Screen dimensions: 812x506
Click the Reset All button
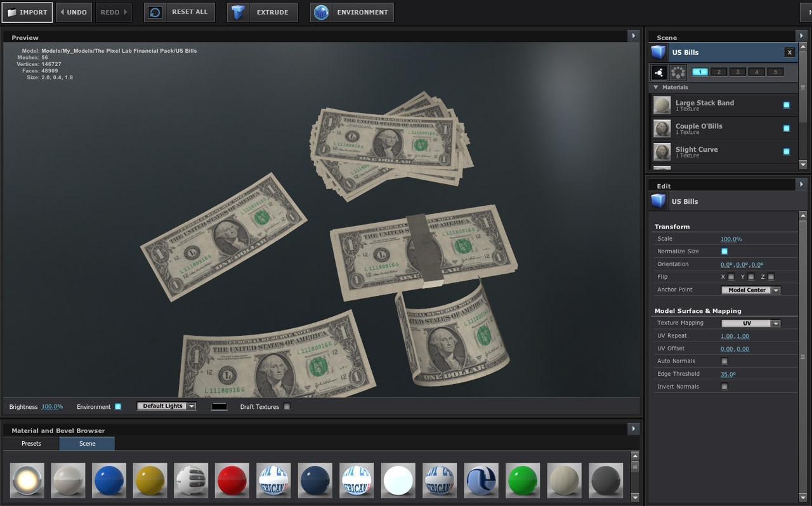point(180,12)
